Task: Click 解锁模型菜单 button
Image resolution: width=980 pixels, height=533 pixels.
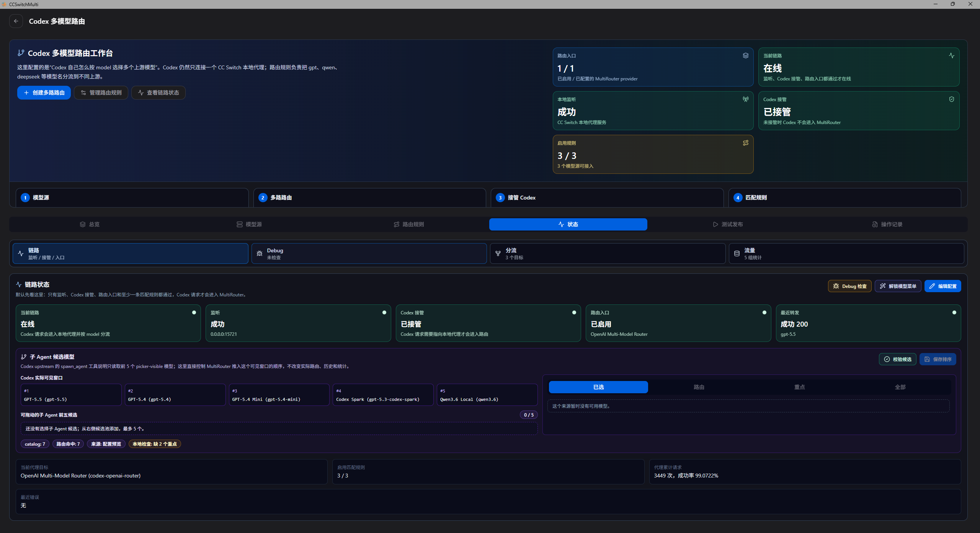Action: tap(898, 286)
